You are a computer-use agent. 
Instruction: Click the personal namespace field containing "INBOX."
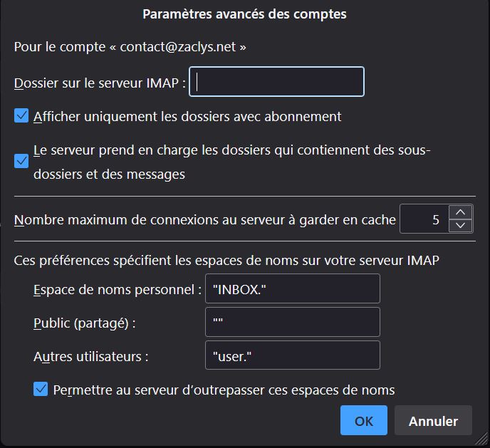pyautogui.click(x=292, y=289)
